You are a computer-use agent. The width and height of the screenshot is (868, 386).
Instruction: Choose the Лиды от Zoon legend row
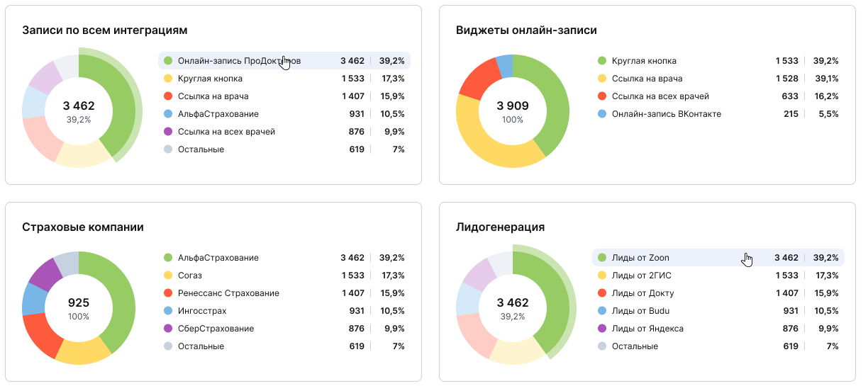pos(718,258)
